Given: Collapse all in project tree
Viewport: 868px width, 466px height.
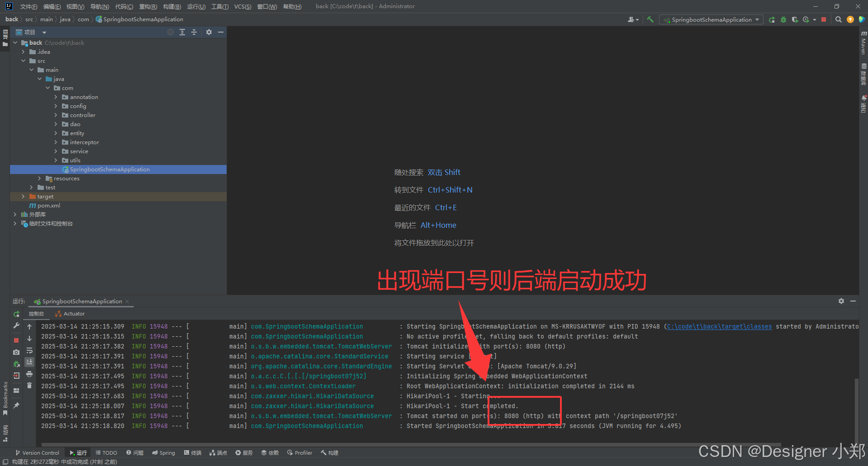Looking at the screenshot, I should 194,32.
